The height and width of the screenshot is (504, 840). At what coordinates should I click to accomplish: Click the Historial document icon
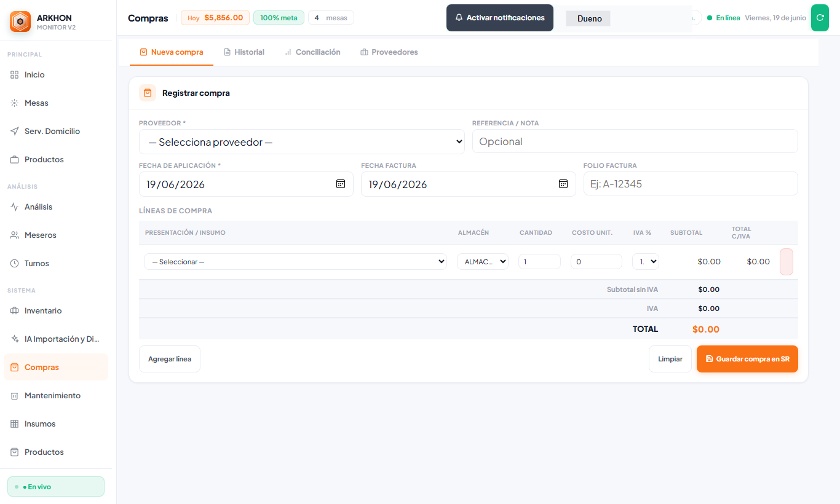(x=227, y=52)
